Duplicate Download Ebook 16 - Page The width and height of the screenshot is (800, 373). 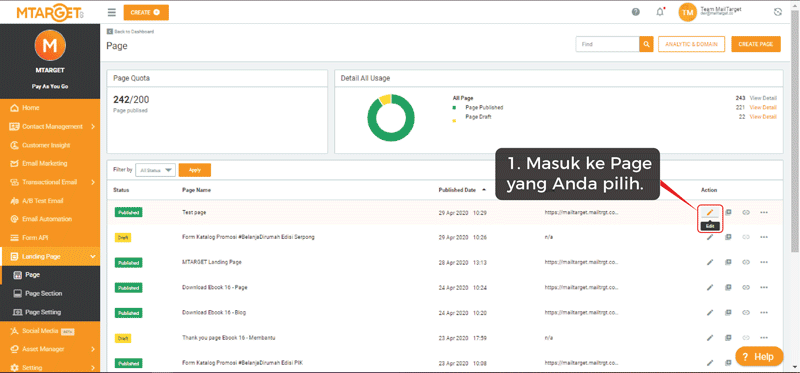729,287
